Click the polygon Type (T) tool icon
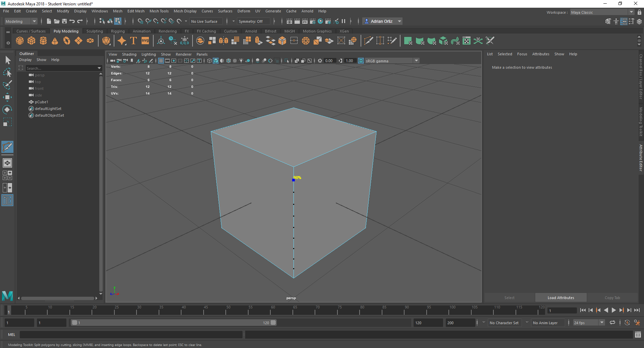 pos(133,41)
